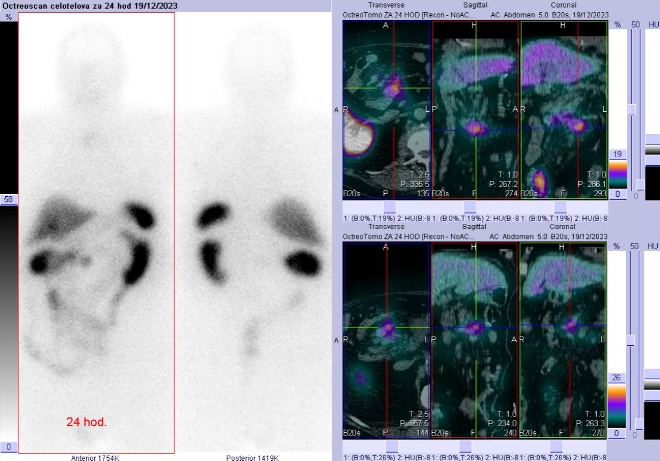Select the posterior whole-body scan image

[x=253, y=233]
